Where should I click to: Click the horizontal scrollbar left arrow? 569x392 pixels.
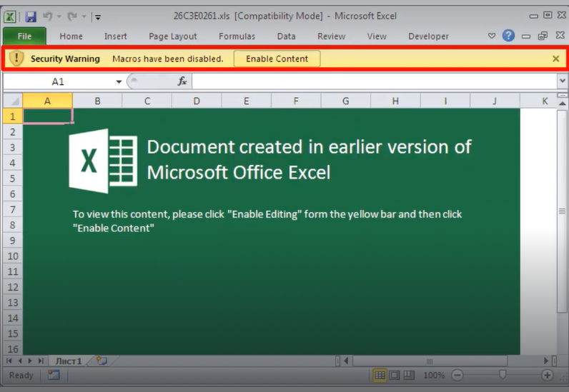[x=346, y=361]
